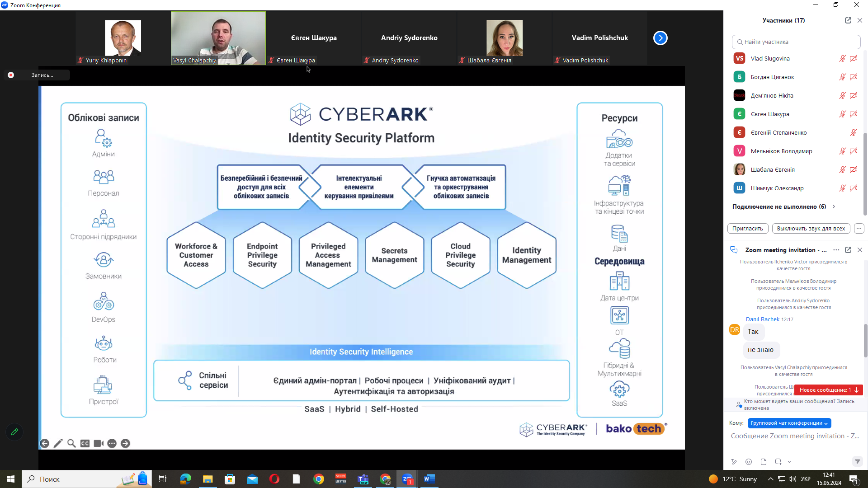Expand the screenshot options chevron in chat
The height and width of the screenshot is (488, 868).
[789, 462]
